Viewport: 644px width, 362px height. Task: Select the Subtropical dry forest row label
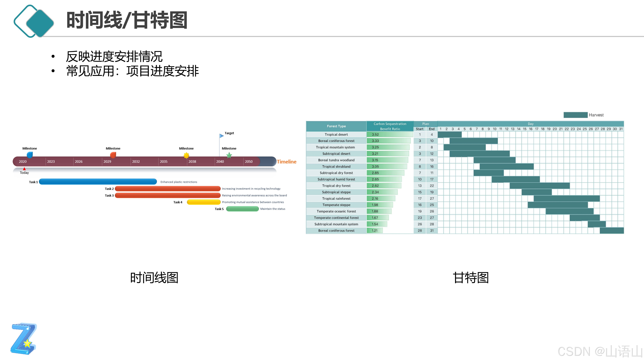click(336, 173)
